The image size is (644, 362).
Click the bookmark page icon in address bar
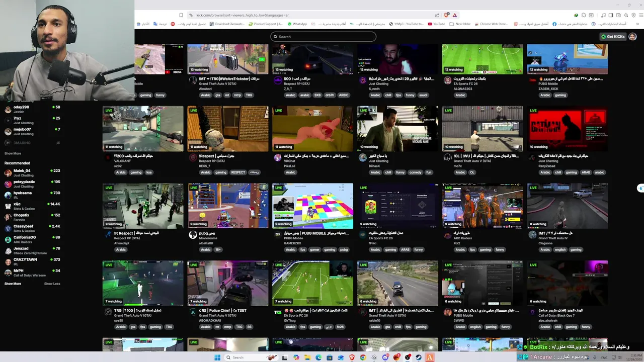tap(181, 15)
